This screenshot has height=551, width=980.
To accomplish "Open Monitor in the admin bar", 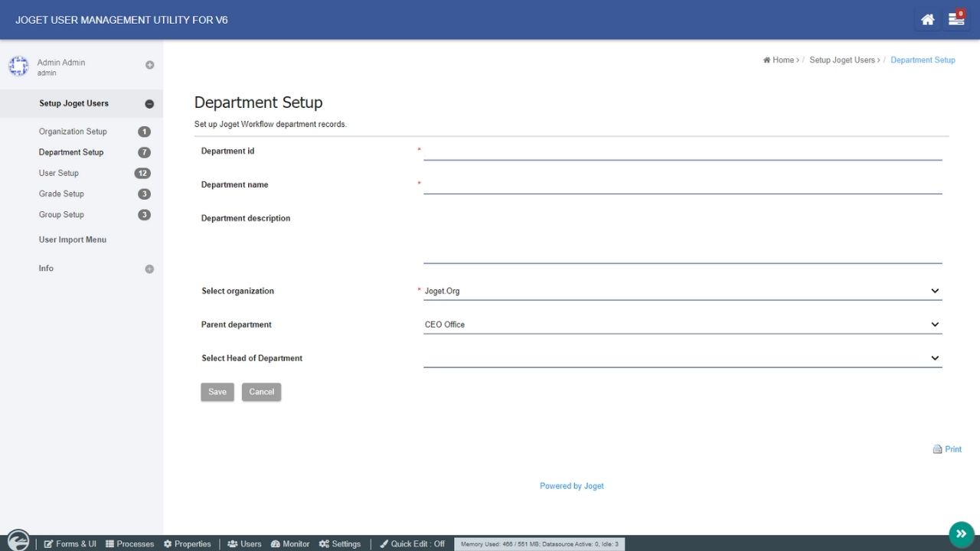I will tap(290, 544).
